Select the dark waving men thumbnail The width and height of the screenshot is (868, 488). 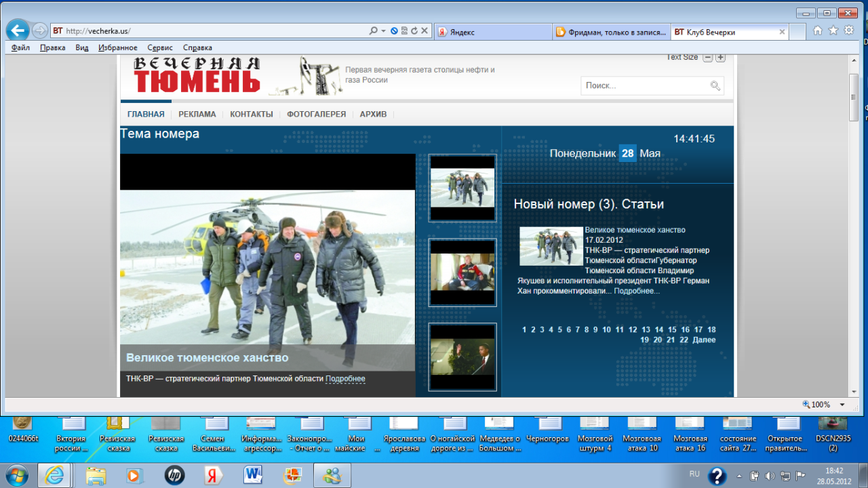pyautogui.click(x=462, y=357)
